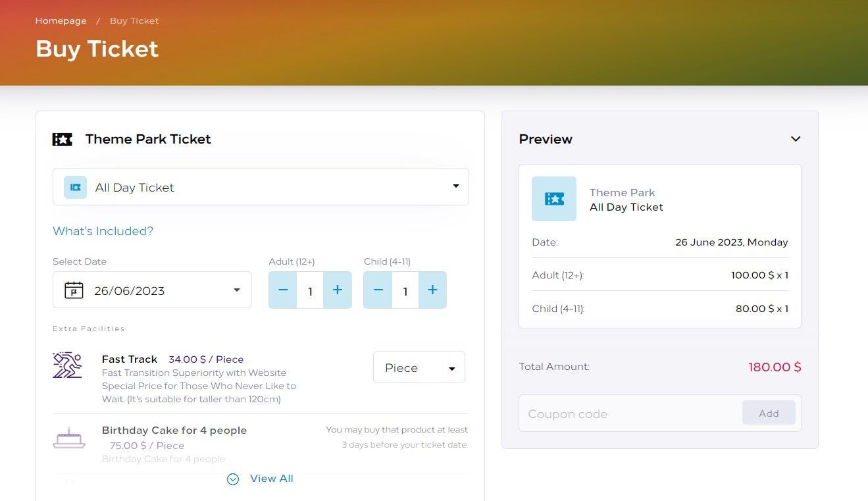Click the calendar icon in date field
The width and height of the screenshot is (868, 501).
pyautogui.click(x=74, y=290)
